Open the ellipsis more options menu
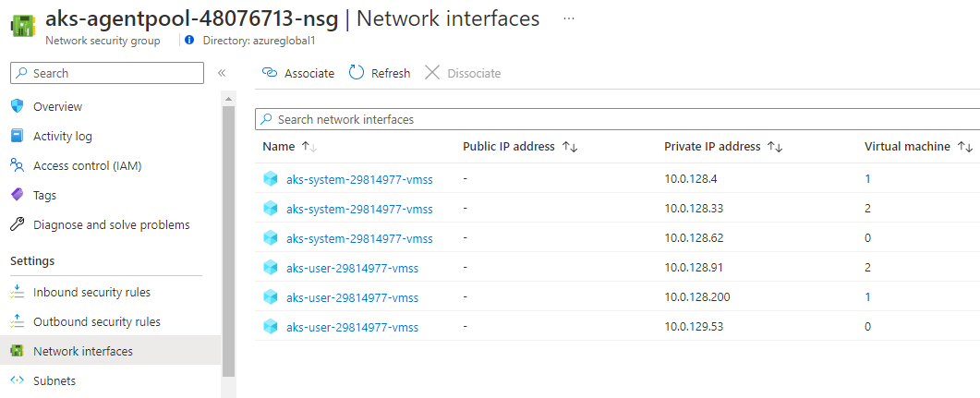 pyautogui.click(x=569, y=18)
